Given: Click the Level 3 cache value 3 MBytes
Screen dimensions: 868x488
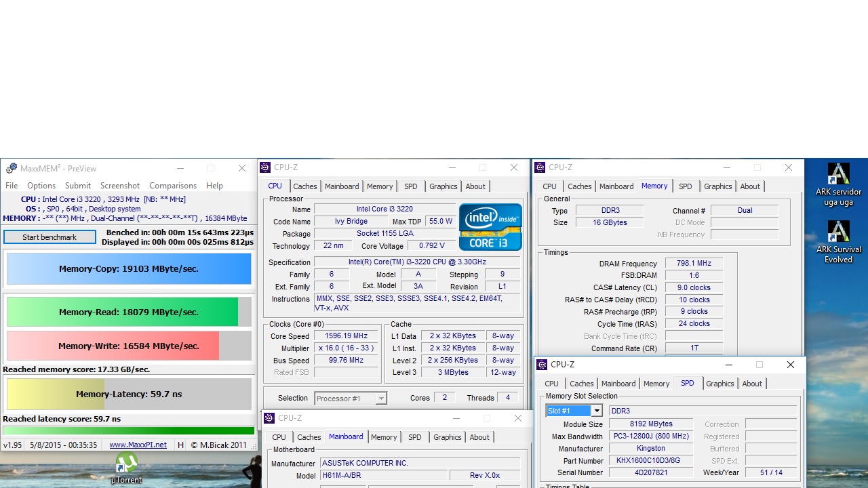Looking at the screenshot, I should tap(452, 373).
